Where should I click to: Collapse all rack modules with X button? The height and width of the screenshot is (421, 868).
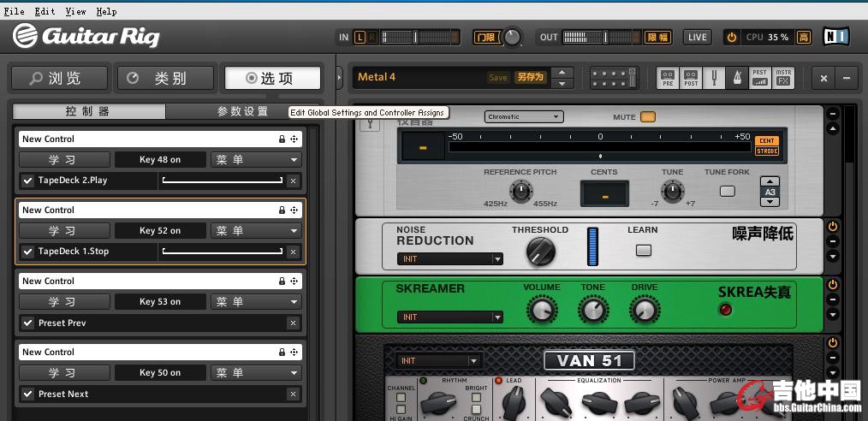coord(823,78)
